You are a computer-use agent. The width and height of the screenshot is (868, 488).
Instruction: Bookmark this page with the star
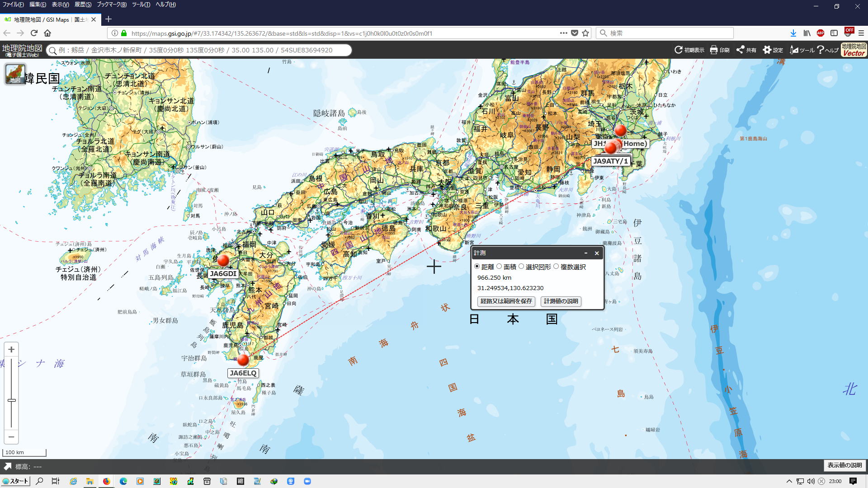click(585, 33)
